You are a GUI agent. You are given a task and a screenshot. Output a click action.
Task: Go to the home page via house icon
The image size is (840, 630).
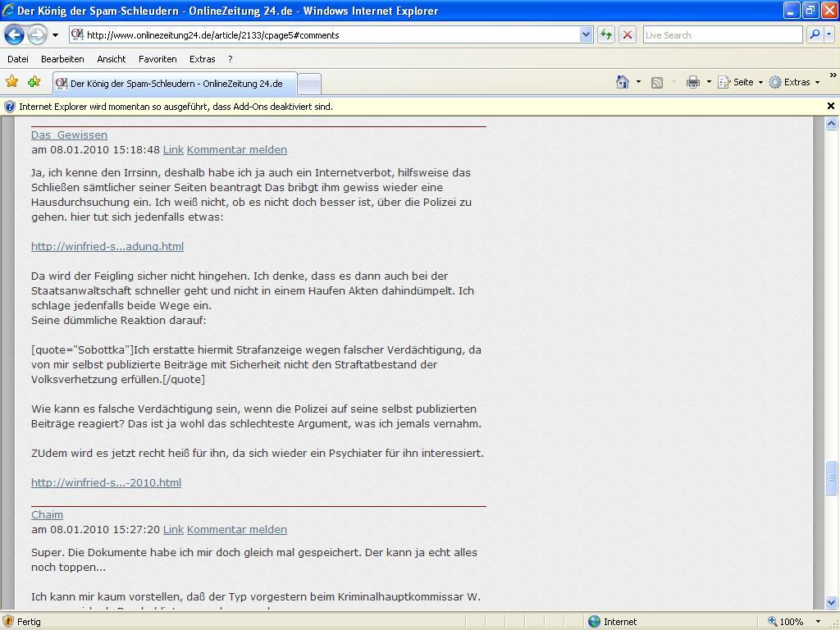click(622, 82)
